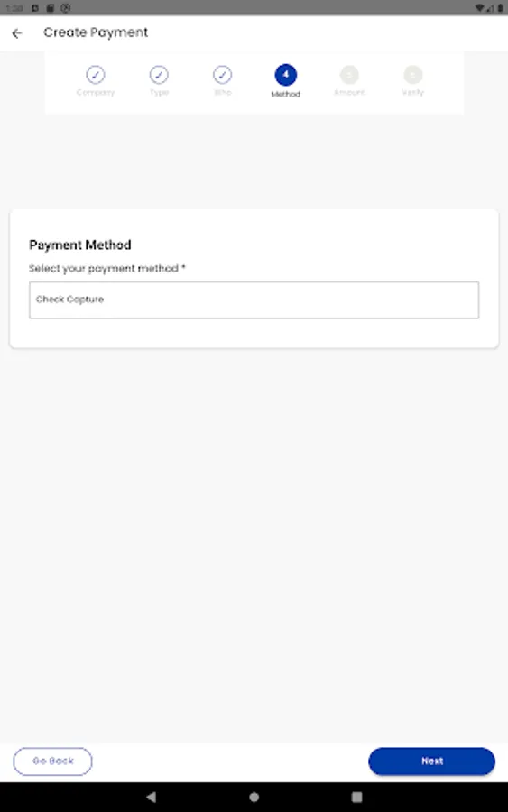Select the Company step label
Image resolution: width=508 pixels, height=812 pixels.
click(96, 93)
